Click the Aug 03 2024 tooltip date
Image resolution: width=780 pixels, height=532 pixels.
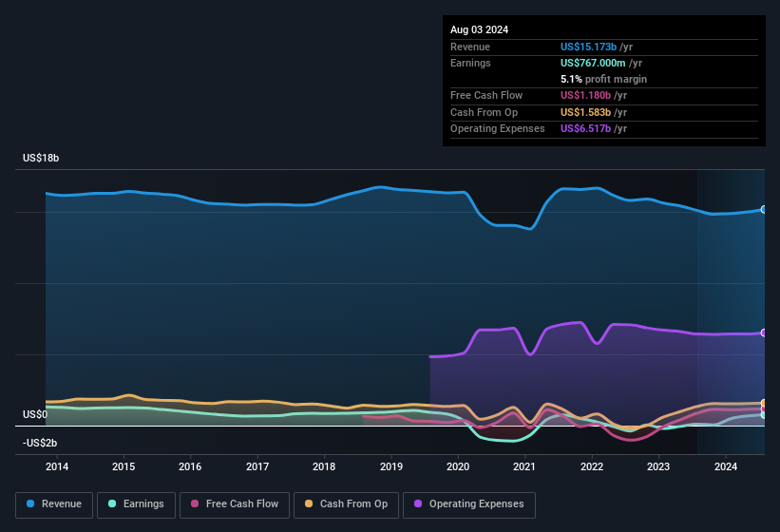pyautogui.click(x=479, y=29)
